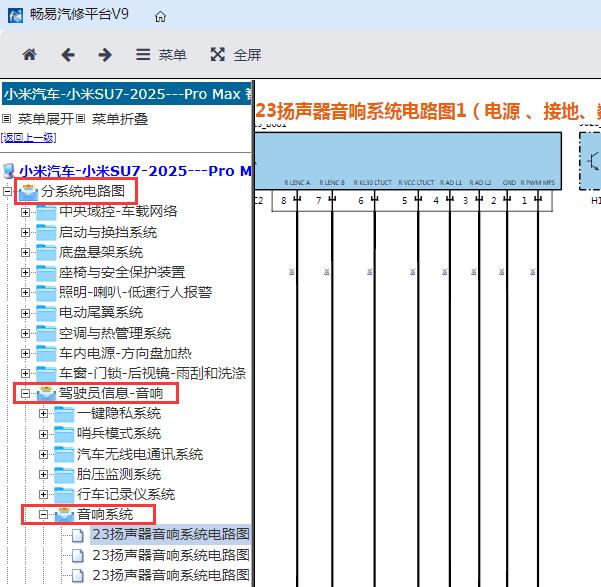Open the highlighted 23扬声器音响系统电路图 document
This screenshot has width=601, height=587.
[171, 534]
